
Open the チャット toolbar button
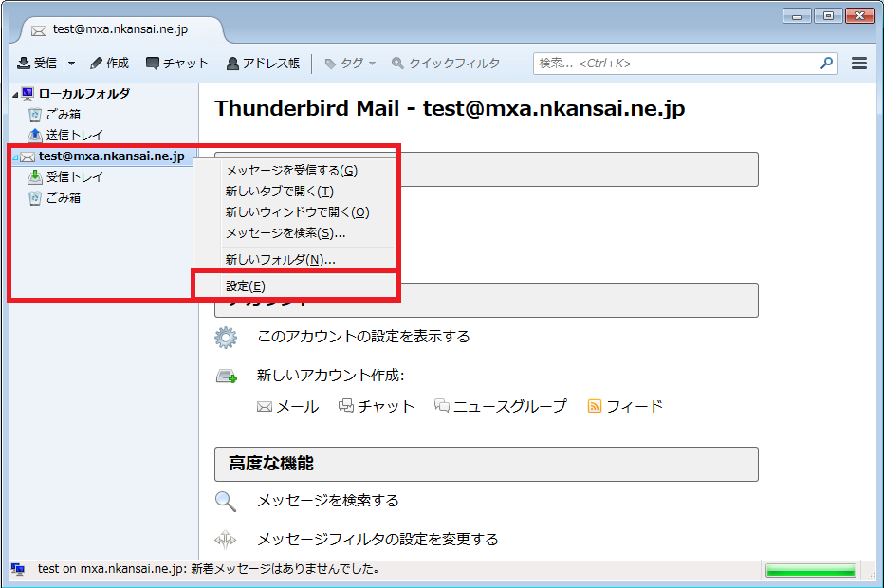coord(177,64)
